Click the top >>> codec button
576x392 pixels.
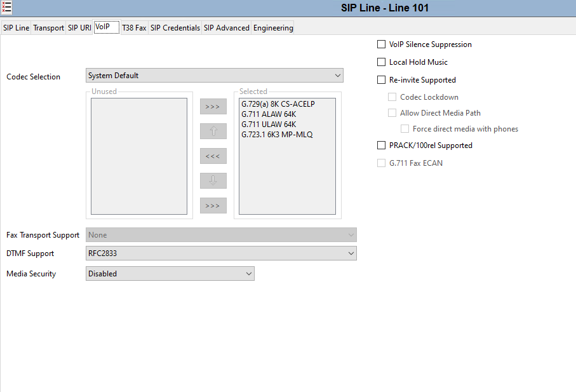click(x=213, y=107)
